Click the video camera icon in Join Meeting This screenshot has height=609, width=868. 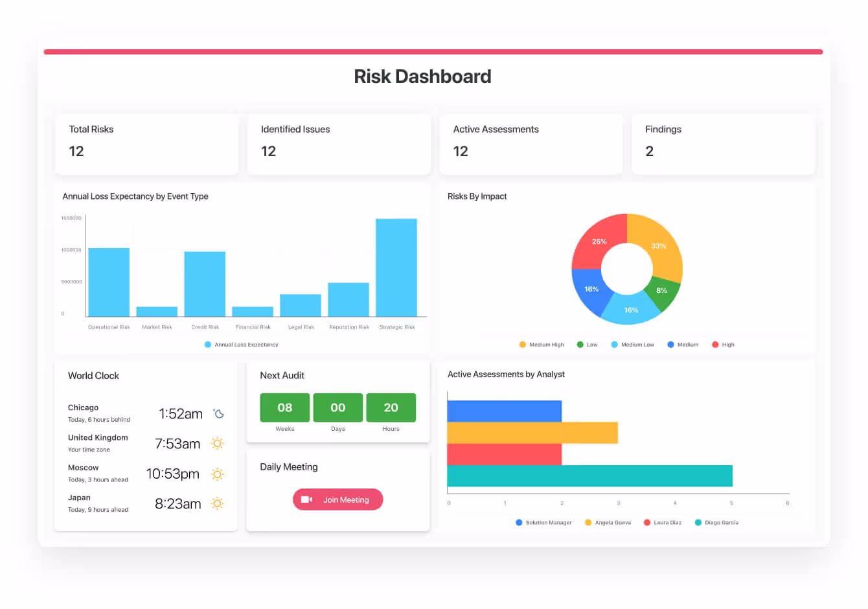pos(307,500)
